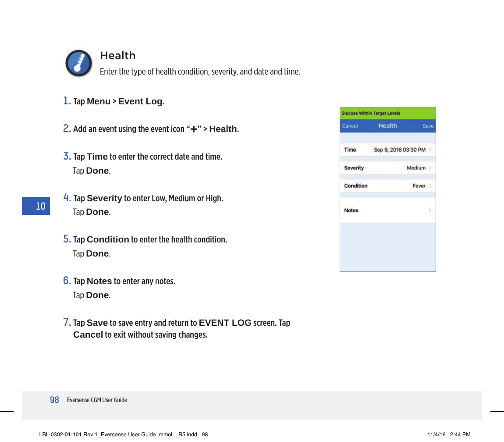Click step 5 Tap Condition instruction
504x442 pixels.
coord(150,240)
